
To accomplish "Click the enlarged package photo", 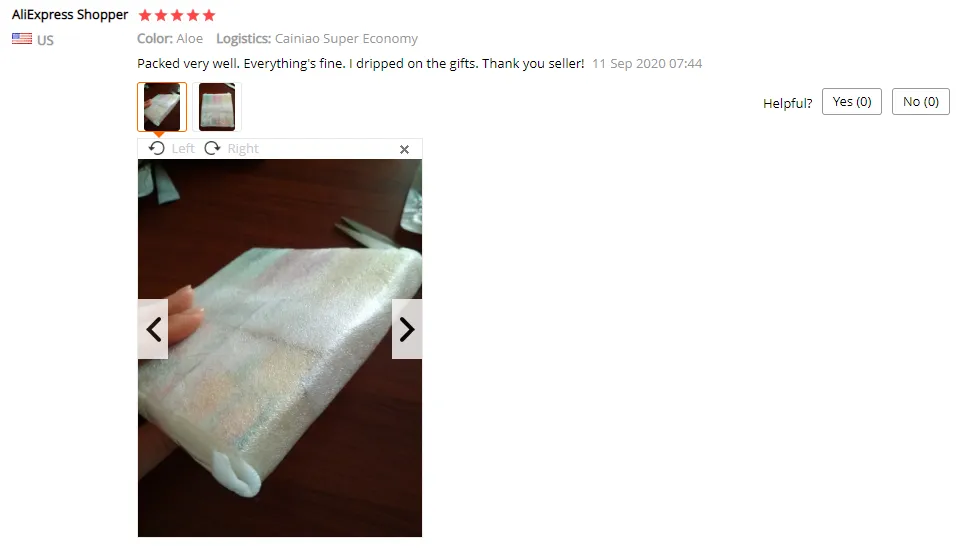I will (x=280, y=348).
